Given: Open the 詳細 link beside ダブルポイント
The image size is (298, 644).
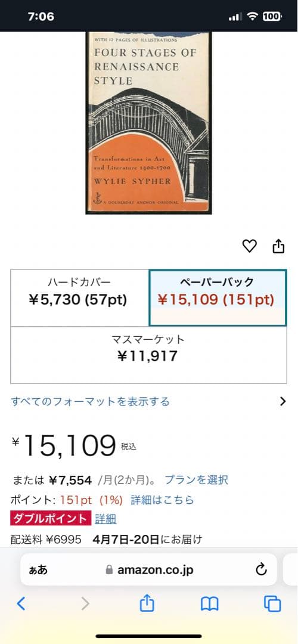Looking at the screenshot, I should pyautogui.click(x=105, y=519).
